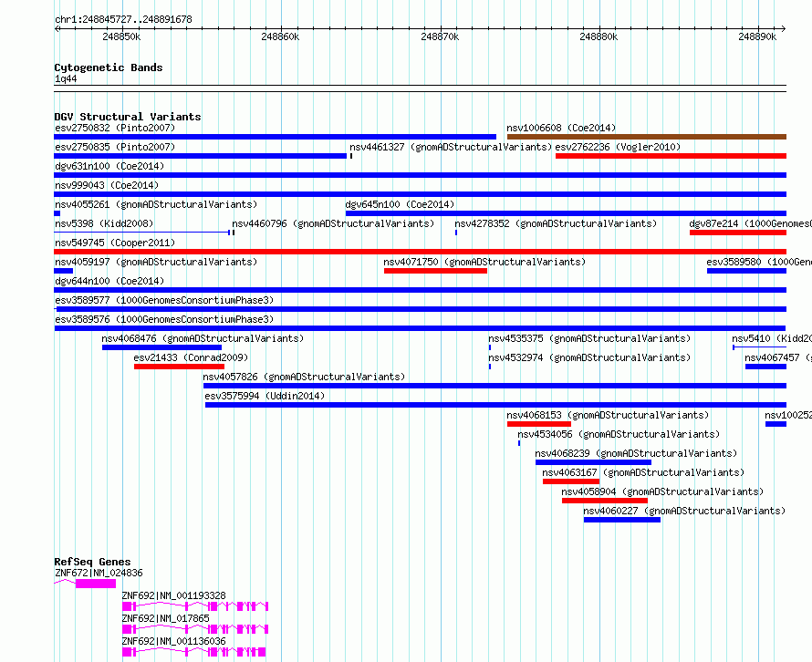Click the DGV Structural Variants track title
The height and width of the screenshot is (662, 812).
pos(128,117)
